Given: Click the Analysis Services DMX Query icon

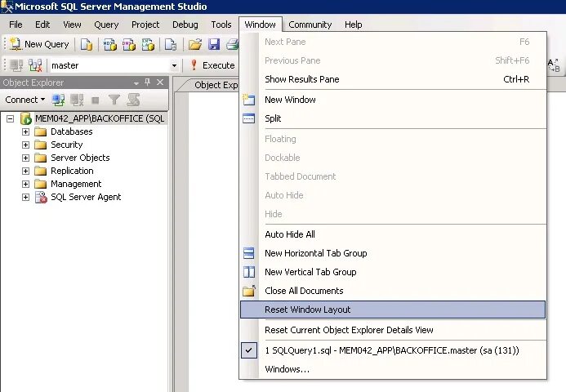Looking at the screenshot, I should [129, 44].
